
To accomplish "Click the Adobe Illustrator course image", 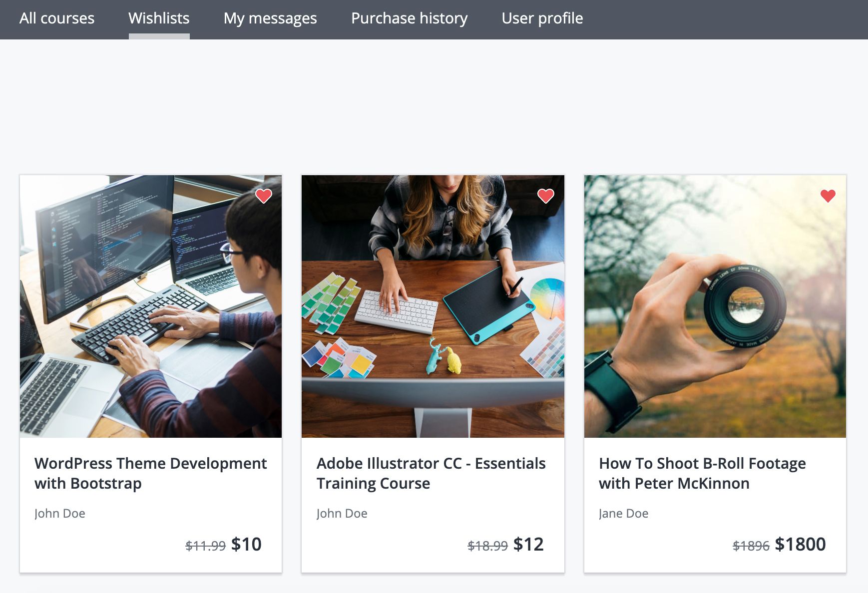I will (433, 306).
